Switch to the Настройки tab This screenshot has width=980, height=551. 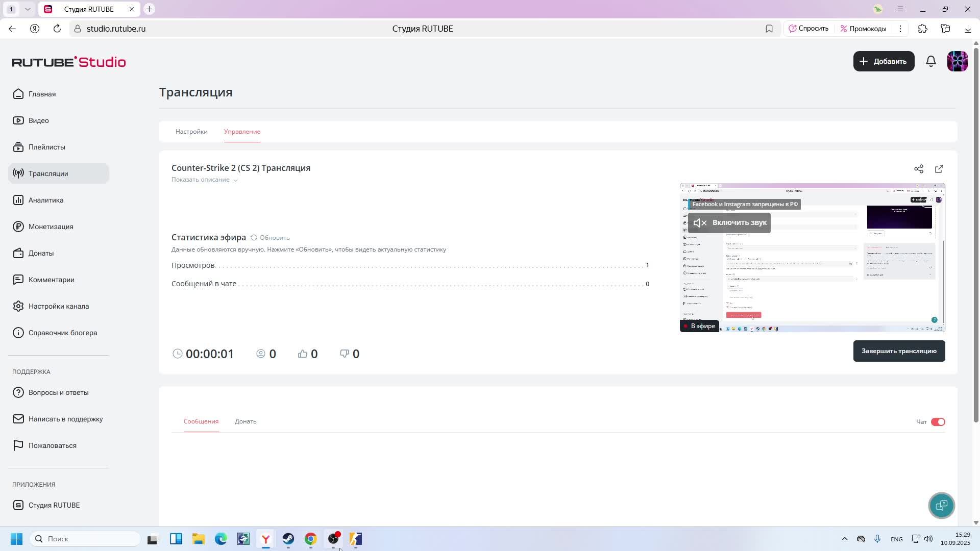pyautogui.click(x=191, y=132)
